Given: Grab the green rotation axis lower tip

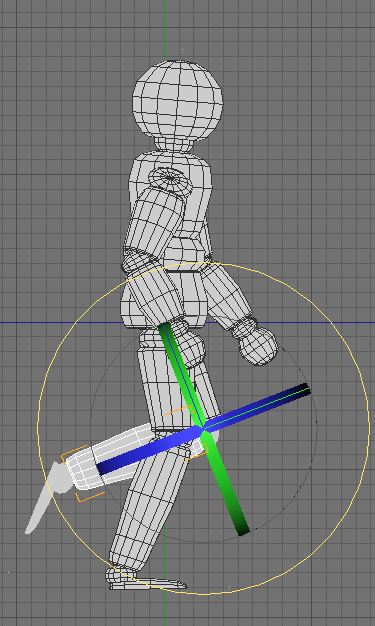Looking at the screenshot, I should coord(243,528).
